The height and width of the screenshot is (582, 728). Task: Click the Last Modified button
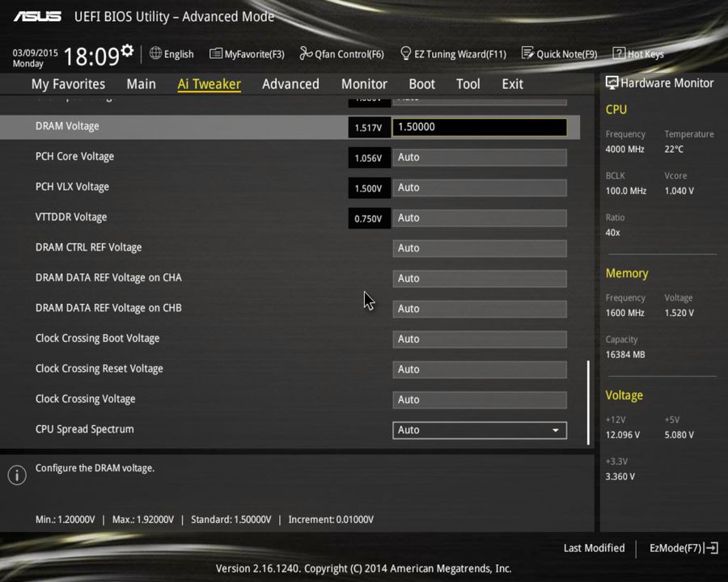594,548
